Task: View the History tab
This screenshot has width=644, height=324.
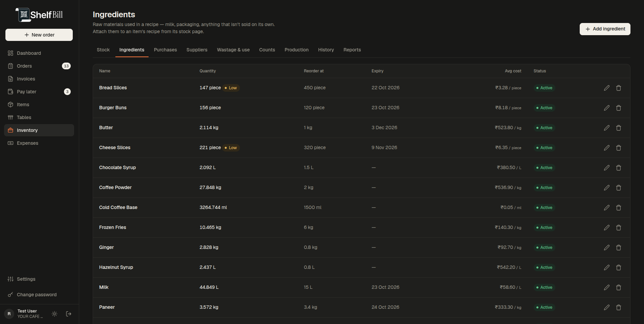Action: [326, 50]
